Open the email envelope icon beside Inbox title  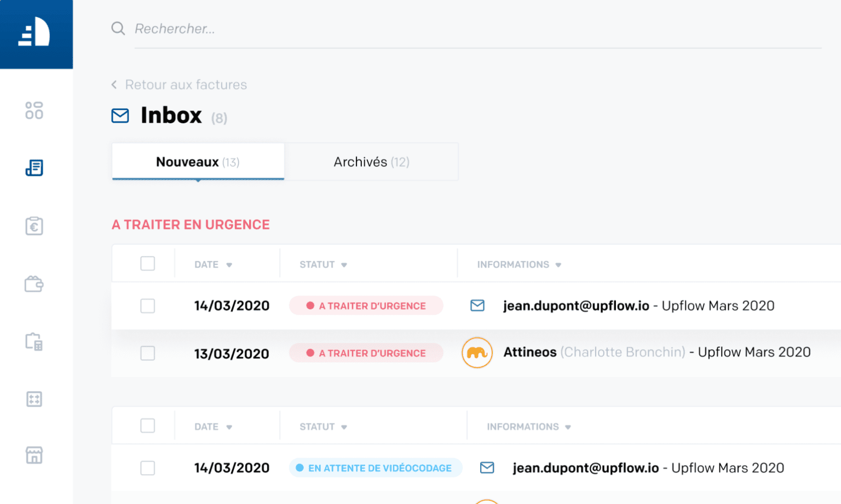[120, 115]
